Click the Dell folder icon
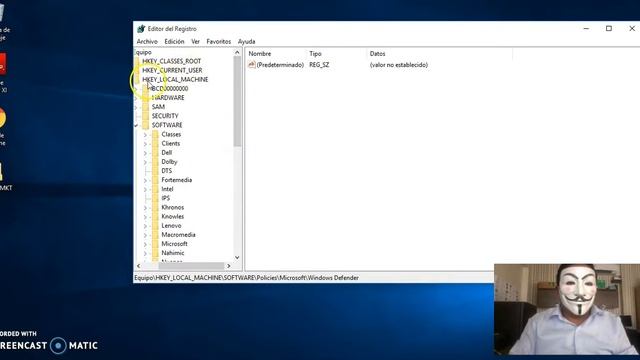The image size is (640, 360). point(155,153)
